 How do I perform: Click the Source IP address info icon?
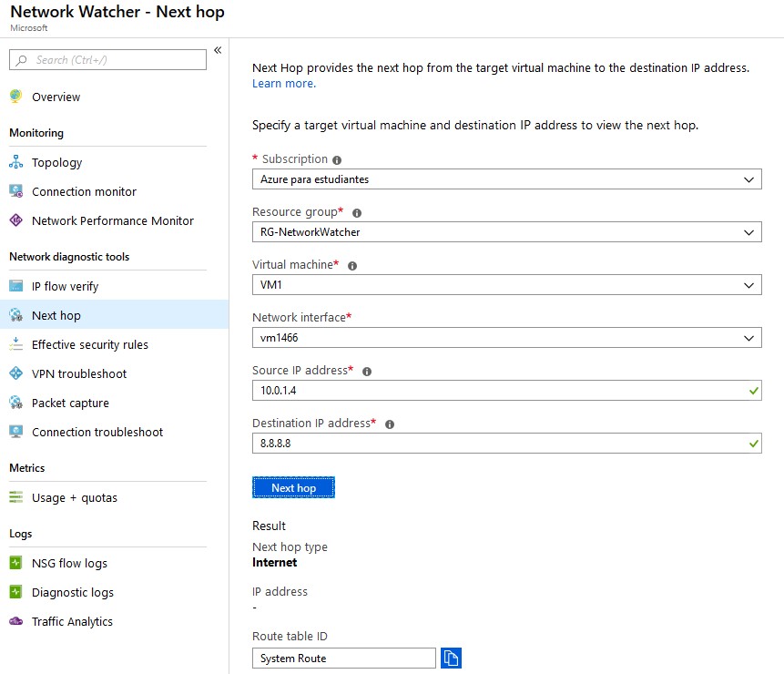click(x=366, y=372)
